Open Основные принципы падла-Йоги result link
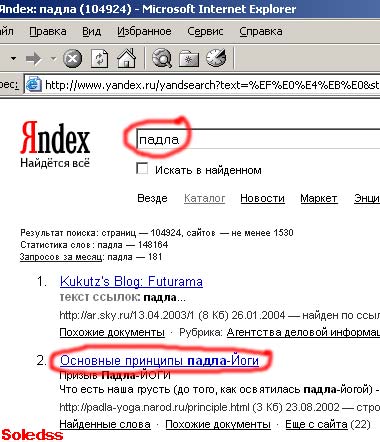 [159, 360]
